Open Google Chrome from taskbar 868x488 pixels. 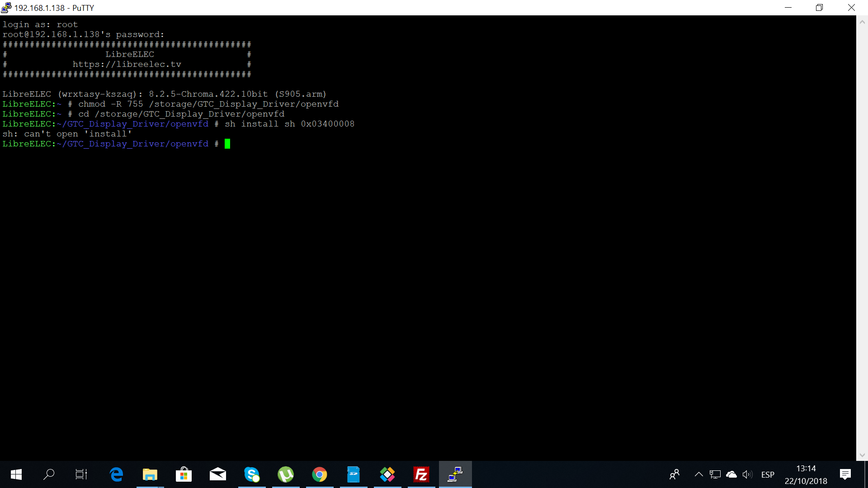point(320,474)
